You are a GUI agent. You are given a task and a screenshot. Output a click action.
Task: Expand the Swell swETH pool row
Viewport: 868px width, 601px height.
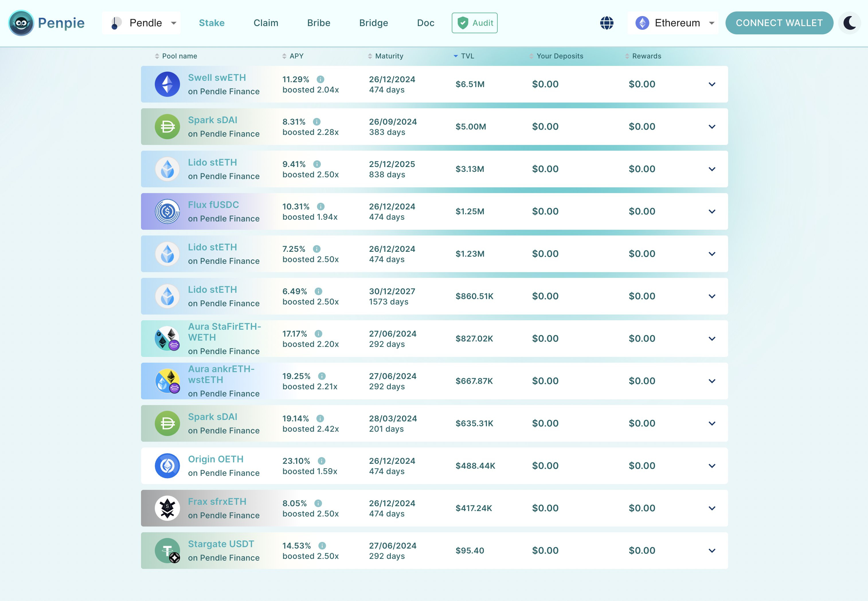coord(712,84)
